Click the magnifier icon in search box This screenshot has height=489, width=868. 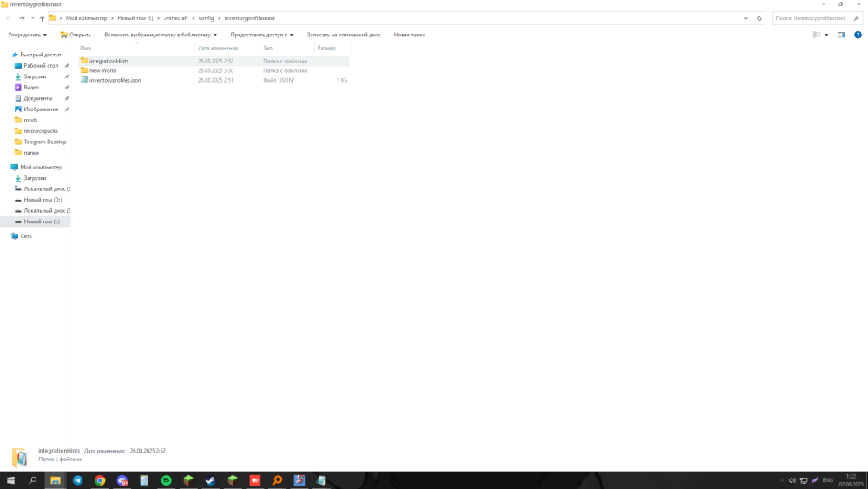pyautogui.click(x=857, y=18)
